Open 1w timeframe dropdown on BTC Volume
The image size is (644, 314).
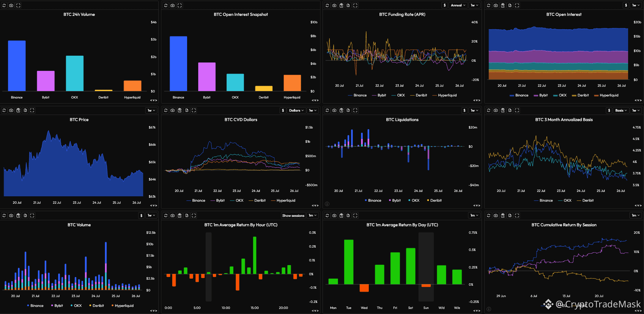pyautogui.click(x=151, y=215)
